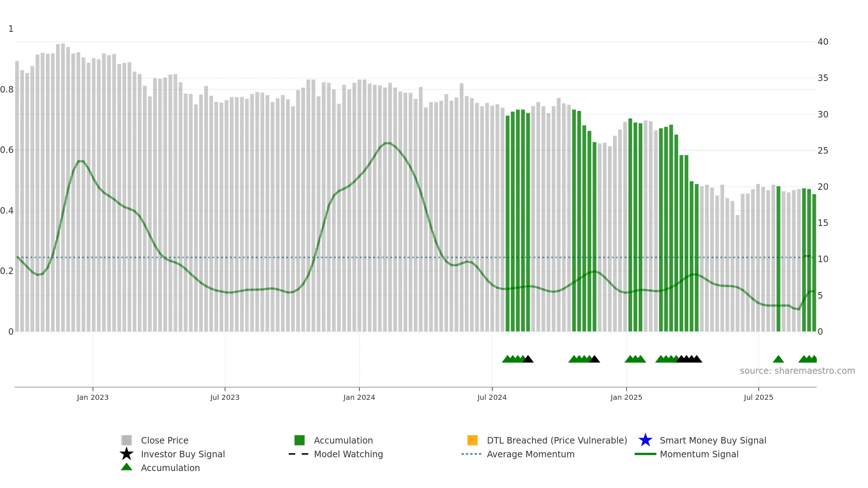Click the Jul 2025 axis label

coord(758,398)
